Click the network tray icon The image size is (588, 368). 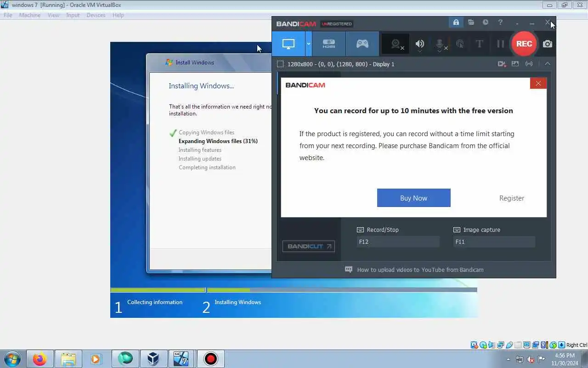pos(519,359)
